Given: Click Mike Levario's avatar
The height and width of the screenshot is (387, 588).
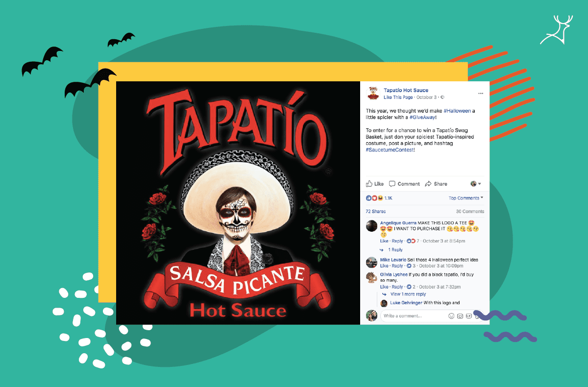Looking at the screenshot, I should point(372,262).
